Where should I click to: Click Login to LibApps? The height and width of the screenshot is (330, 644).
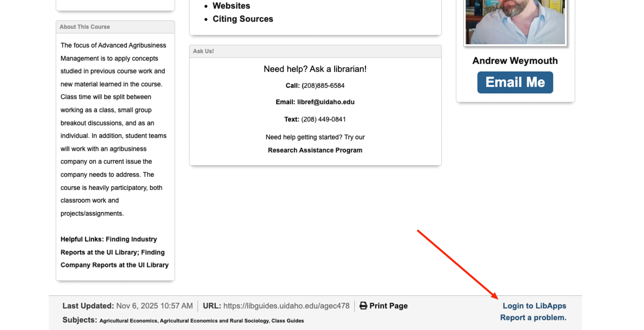[534, 306]
